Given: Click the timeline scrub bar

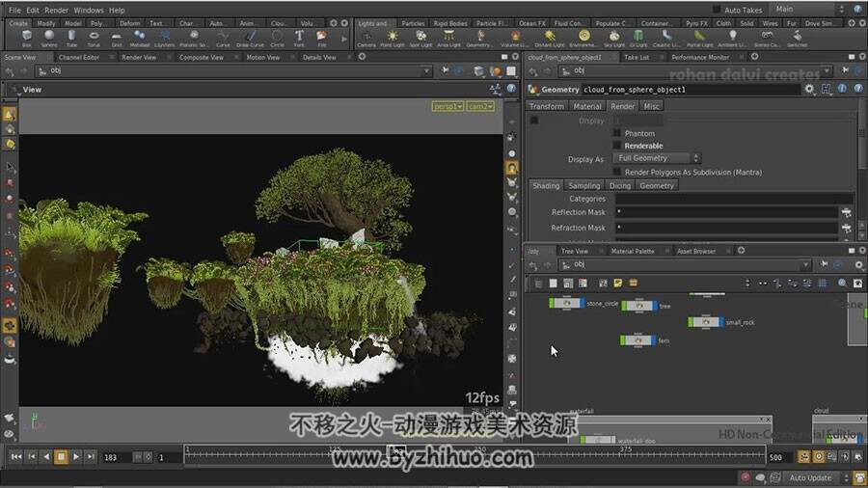Looking at the screenshot, I should pyautogui.click(x=475, y=454).
